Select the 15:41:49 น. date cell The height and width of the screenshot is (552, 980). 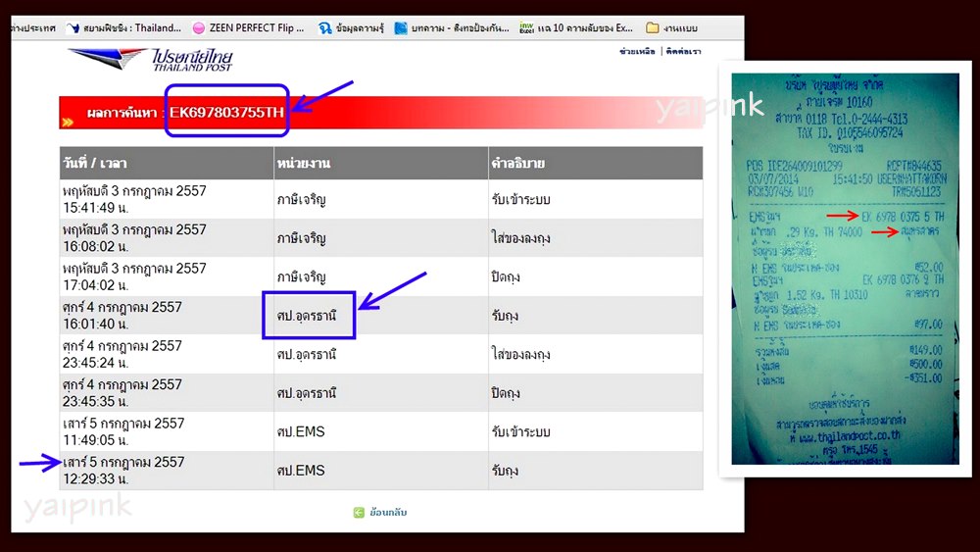pos(167,199)
